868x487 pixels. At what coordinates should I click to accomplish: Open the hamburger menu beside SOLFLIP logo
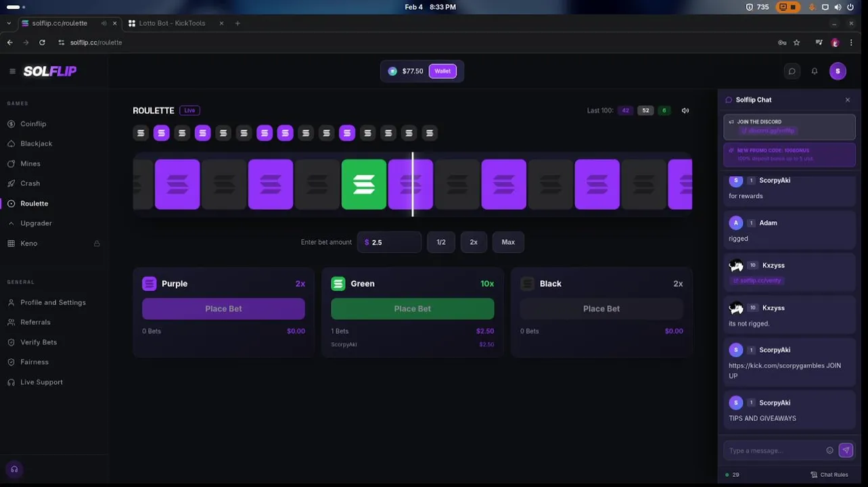click(12, 71)
